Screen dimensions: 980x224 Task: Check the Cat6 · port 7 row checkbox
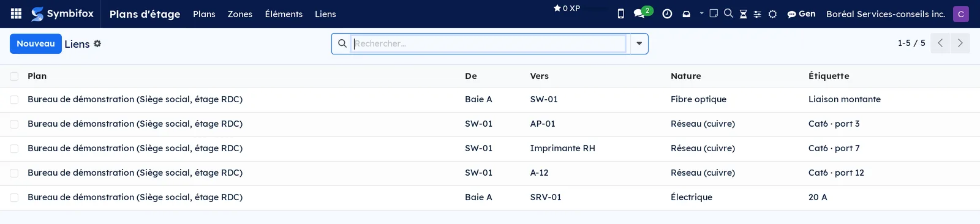click(x=14, y=149)
